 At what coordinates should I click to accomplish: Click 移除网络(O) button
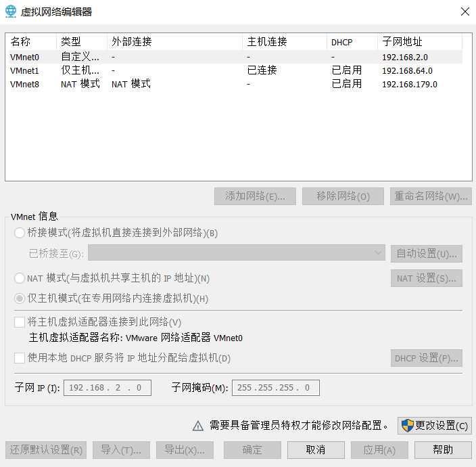[x=343, y=196]
